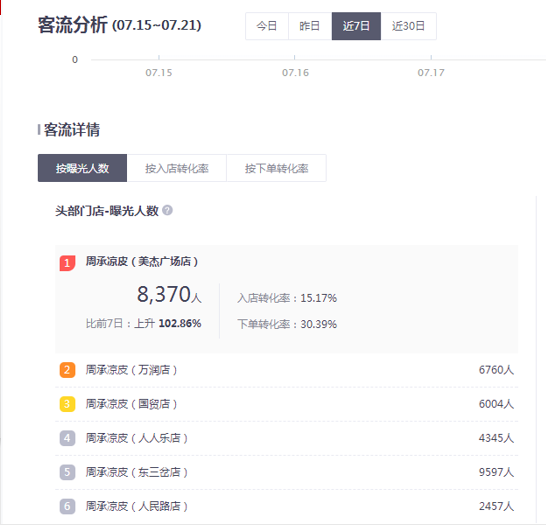Select the 近7日 time range tab
The width and height of the screenshot is (546, 525).
pyautogui.click(x=356, y=26)
